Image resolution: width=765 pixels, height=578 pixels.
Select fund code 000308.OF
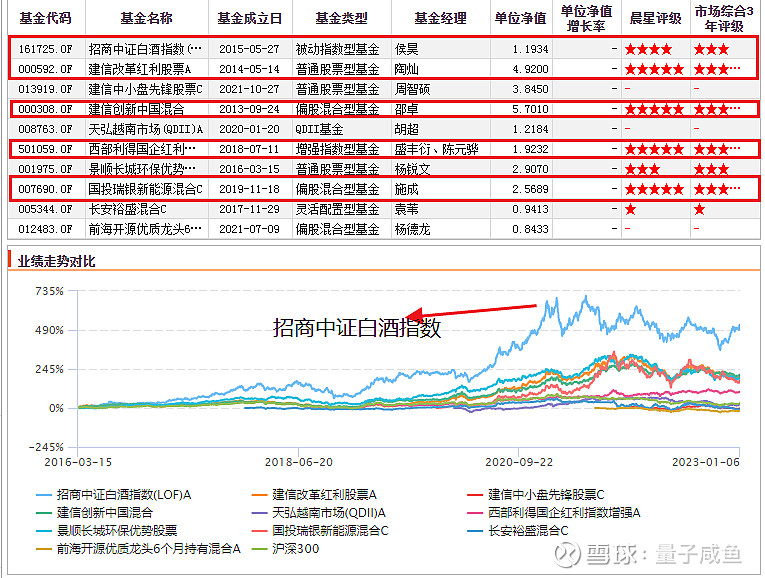(45, 109)
